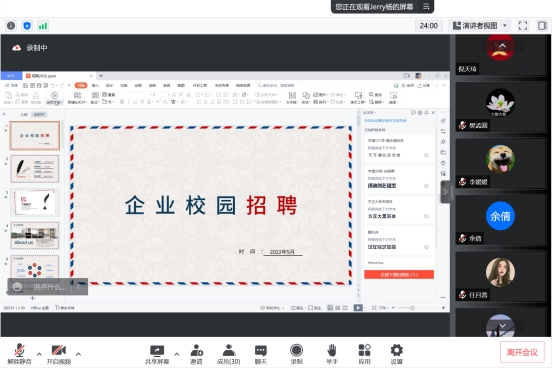Start recording with the record button
The height and width of the screenshot is (368, 553).
(x=296, y=354)
